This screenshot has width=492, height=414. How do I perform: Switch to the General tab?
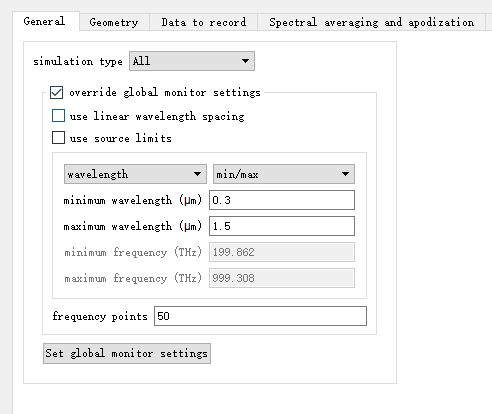(x=46, y=21)
